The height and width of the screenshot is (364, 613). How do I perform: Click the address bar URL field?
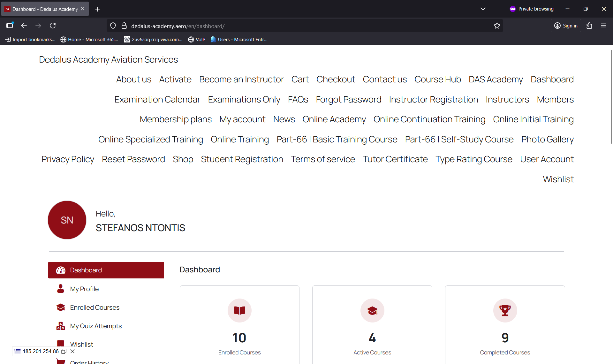pos(287,26)
